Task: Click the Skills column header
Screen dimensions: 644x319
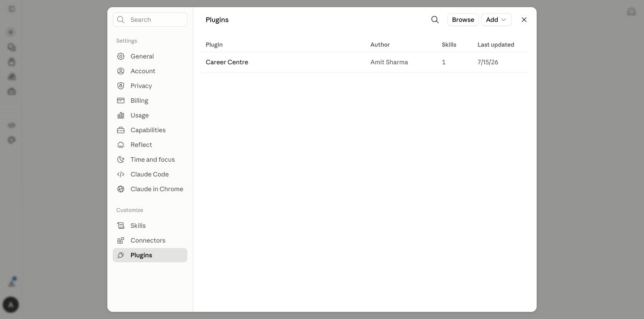Action: tap(449, 45)
